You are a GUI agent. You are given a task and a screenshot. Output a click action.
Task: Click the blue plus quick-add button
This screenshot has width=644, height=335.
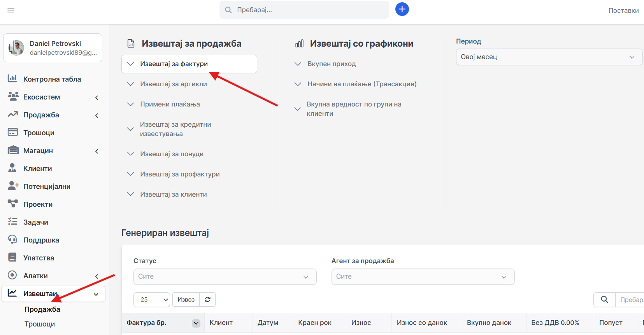pyautogui.click(x=402, y=9)
